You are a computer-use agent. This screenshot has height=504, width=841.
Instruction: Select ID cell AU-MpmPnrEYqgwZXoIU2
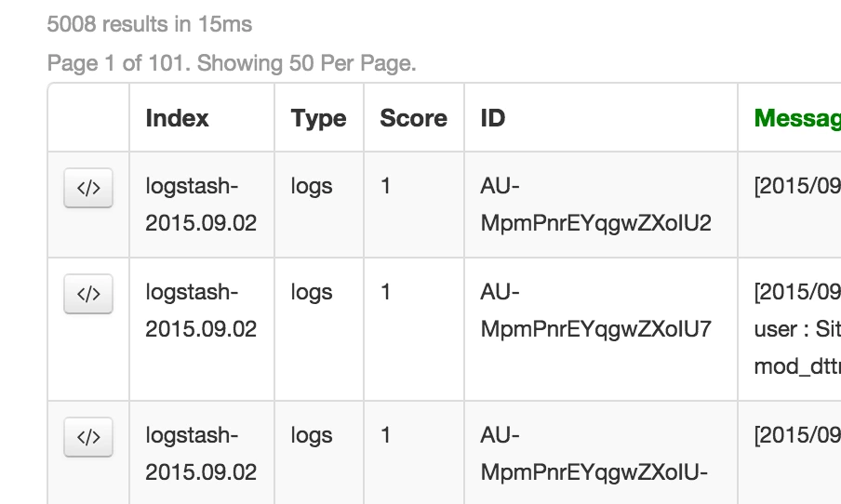click(596, 205)
